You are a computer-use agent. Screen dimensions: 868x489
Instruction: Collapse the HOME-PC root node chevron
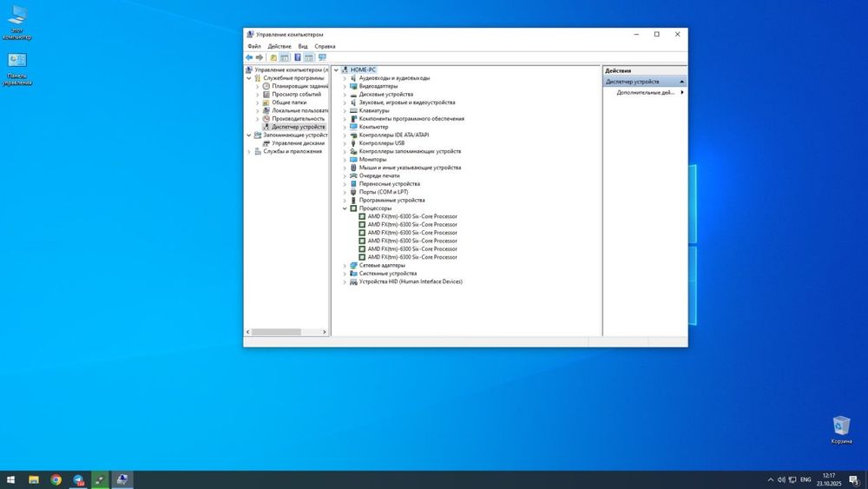pyautogui.click(x=336, y=69)
